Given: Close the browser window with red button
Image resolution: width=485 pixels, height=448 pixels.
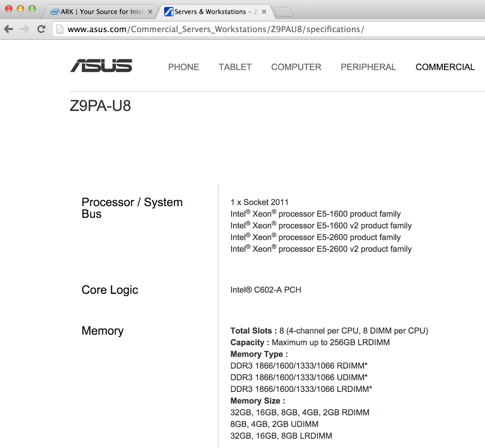Looking at the screenshot, I should tap(9, 9).
